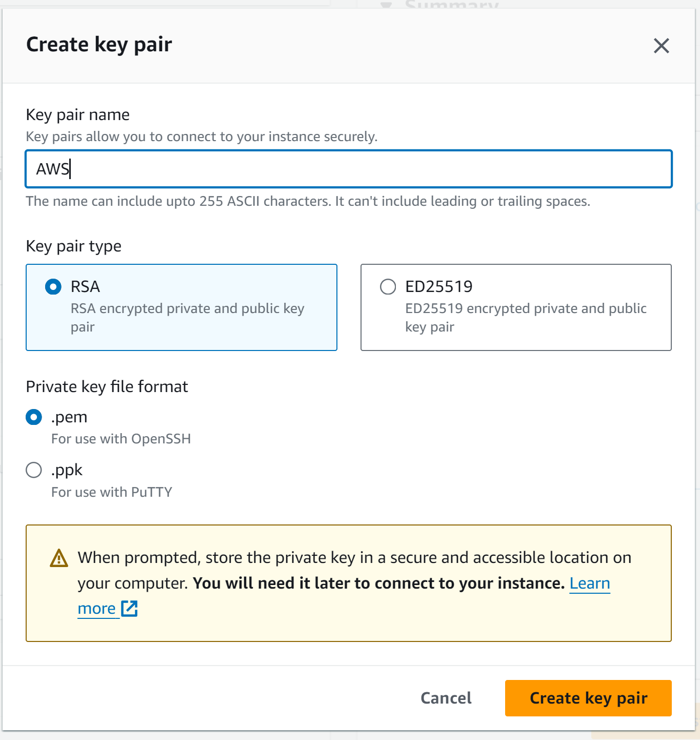The height and width of the screenshot is (740, 700).
Task: Select the ED25519 key pair type
Action: click(x=388, y=287)
